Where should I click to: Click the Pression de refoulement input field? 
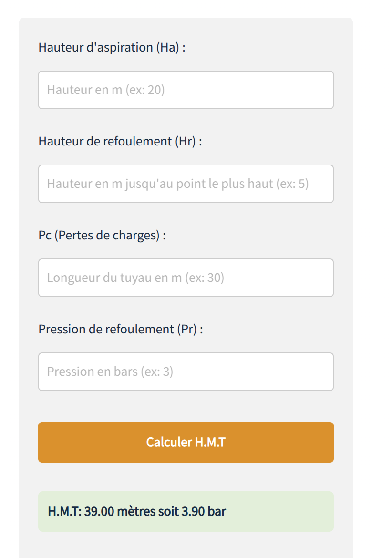point(186,372)
